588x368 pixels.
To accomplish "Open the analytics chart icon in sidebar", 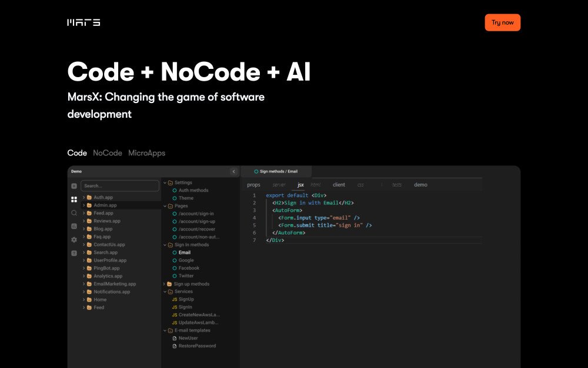I will pos(74,226).
